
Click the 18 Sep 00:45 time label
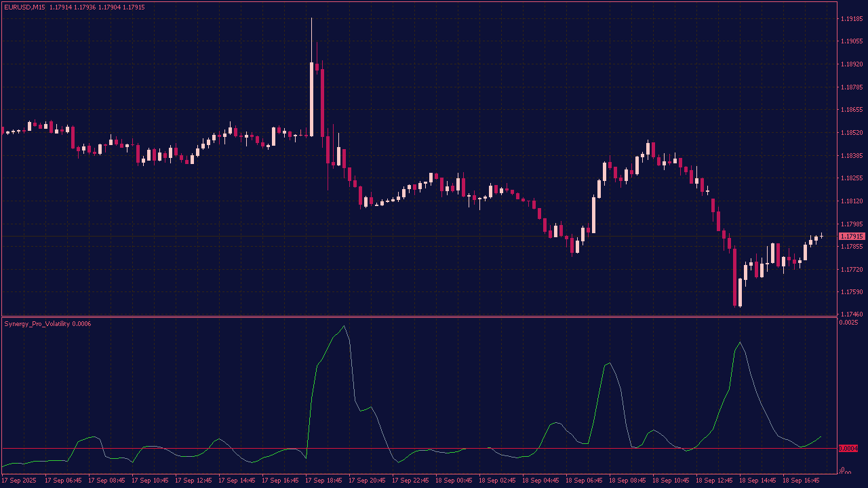[x=454, y=481]
